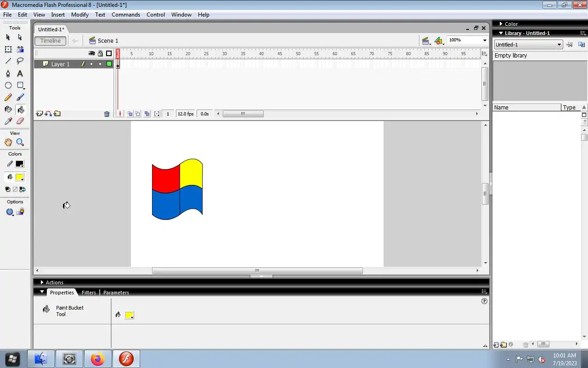Open the Edit Symbols dropdown
Image resolution: width=588 pixels, height=368 pixels.
click(x=439, y=41)
